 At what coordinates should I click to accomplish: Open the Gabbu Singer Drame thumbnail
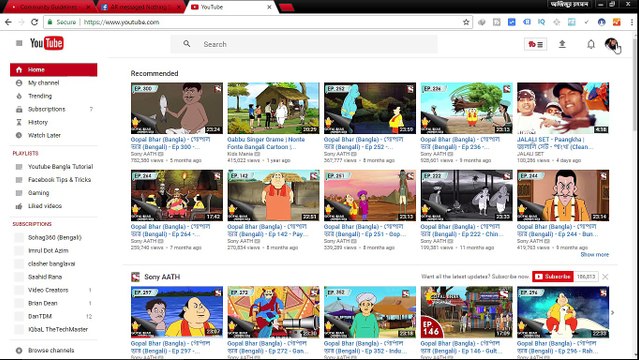[273, 108]
